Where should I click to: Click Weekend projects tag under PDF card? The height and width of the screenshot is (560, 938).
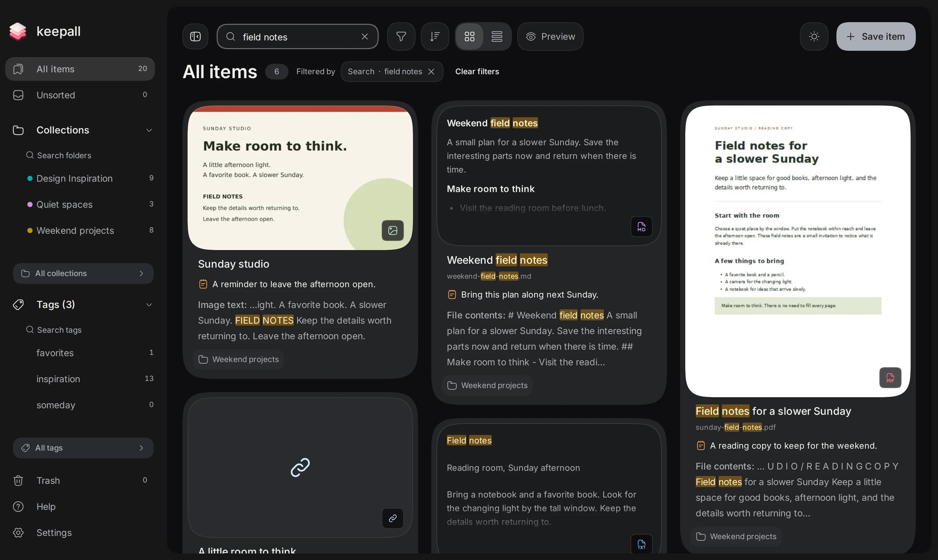(736, 536)
